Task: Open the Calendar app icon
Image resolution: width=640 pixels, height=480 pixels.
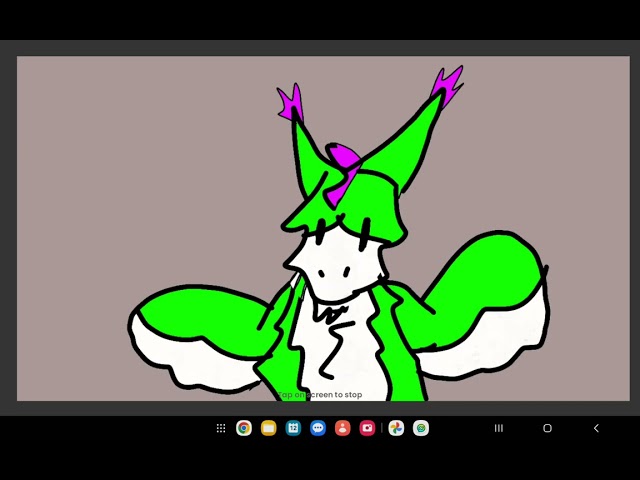Action: pyautogui.click(x=293, y=428)
